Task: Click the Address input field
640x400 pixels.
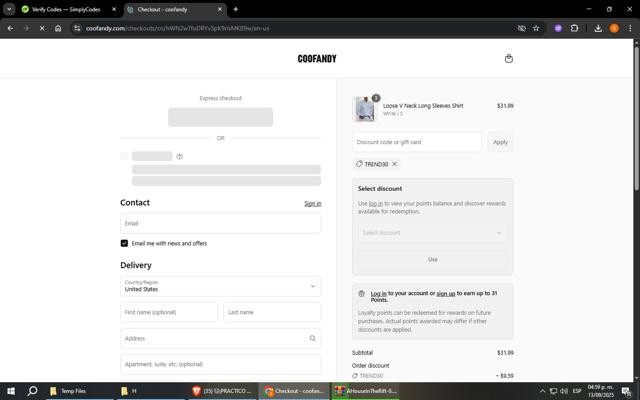Action: click(x=220, y=338)
